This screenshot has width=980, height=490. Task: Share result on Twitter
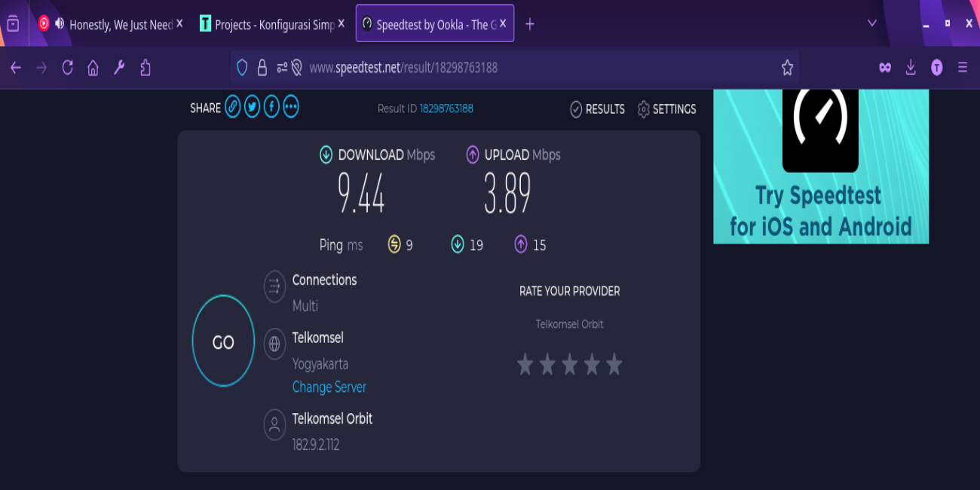coord(252,108)
